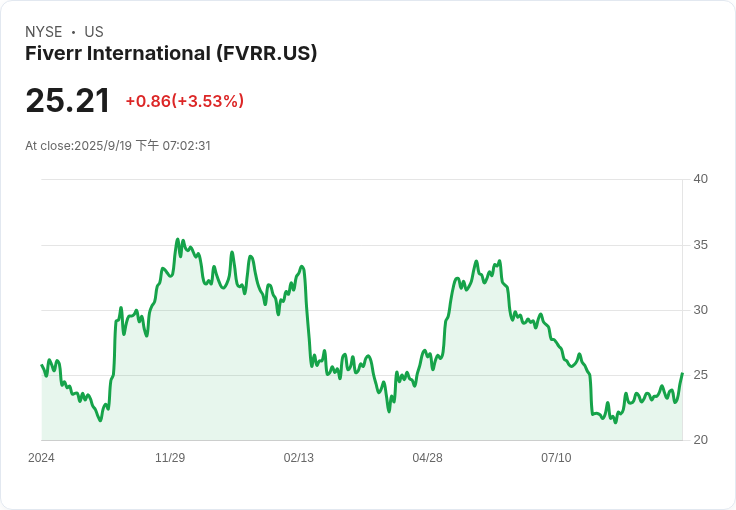Click the sharp drop just after 02/13
Screen dimensions: 736x510
[307, 319]
